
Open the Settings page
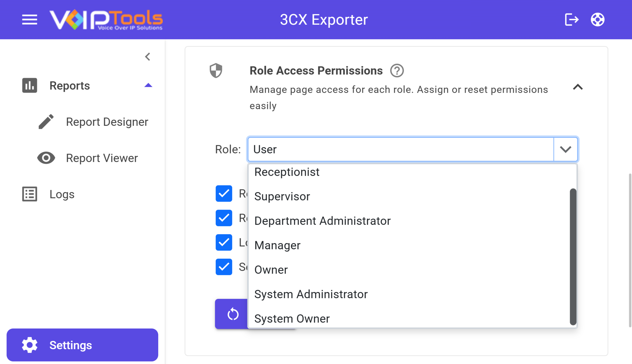click(x=82, y=345)
